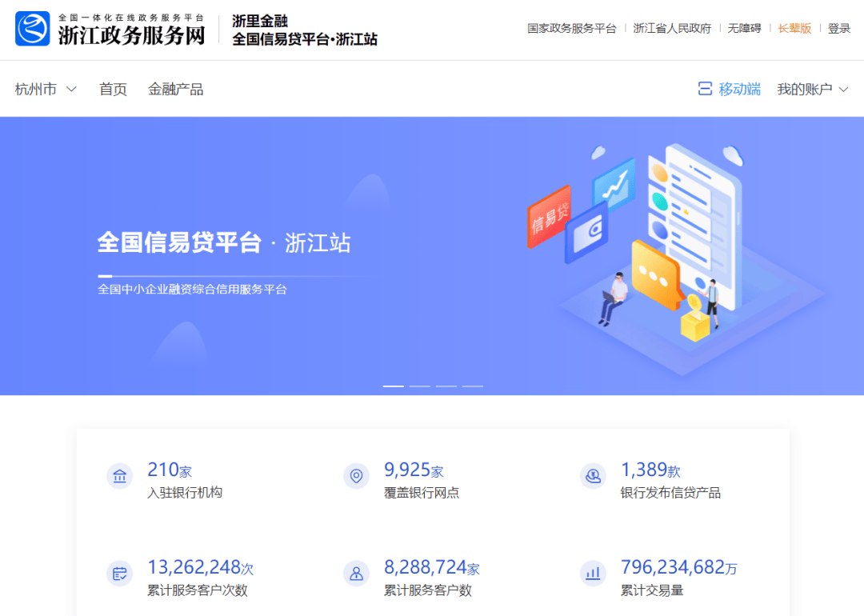Click the 9,925家 branch count value
The image size is (864, 616).
[x=414, y=470]
